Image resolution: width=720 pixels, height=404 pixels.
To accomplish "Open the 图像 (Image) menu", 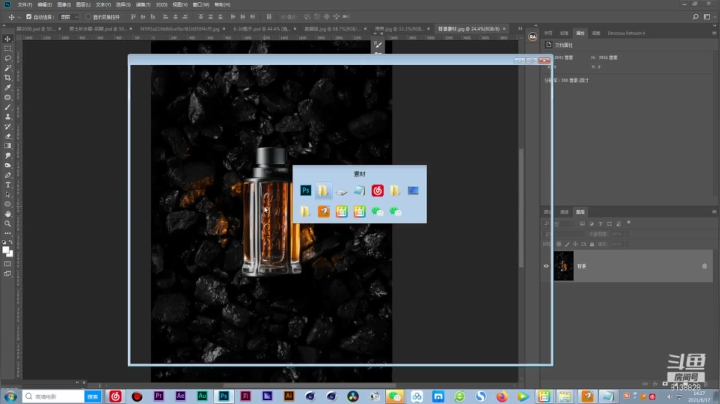I will (64, 5).
